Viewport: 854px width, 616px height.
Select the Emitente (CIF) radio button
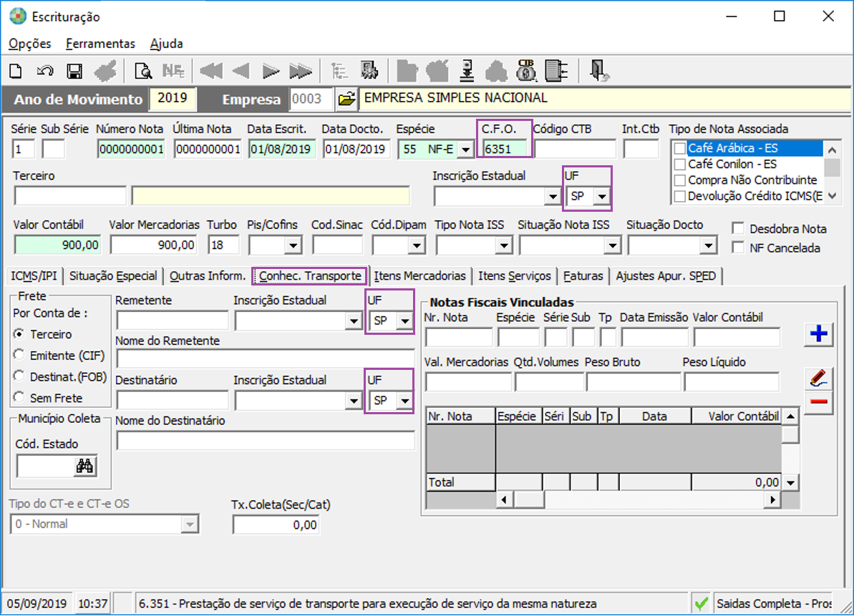(x=19, y=355)
